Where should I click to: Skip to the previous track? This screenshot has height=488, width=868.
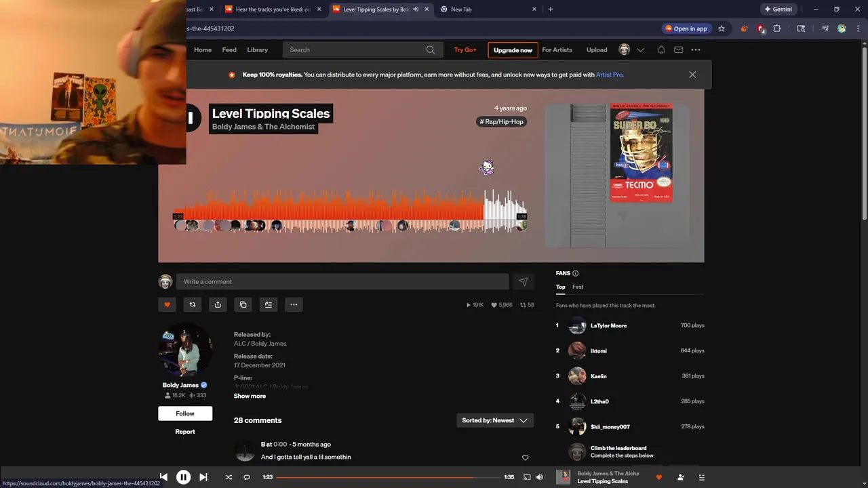coord(163,477)
